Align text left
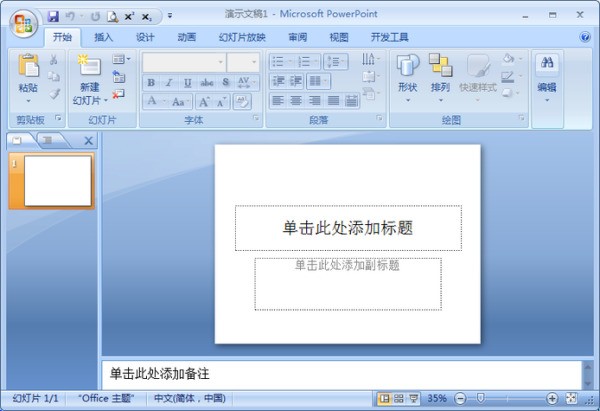The height and width of the screenshot is (411, 600). 278,101
